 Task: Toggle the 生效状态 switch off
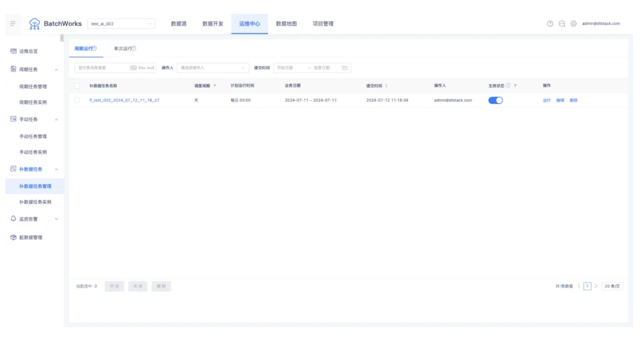495,100
